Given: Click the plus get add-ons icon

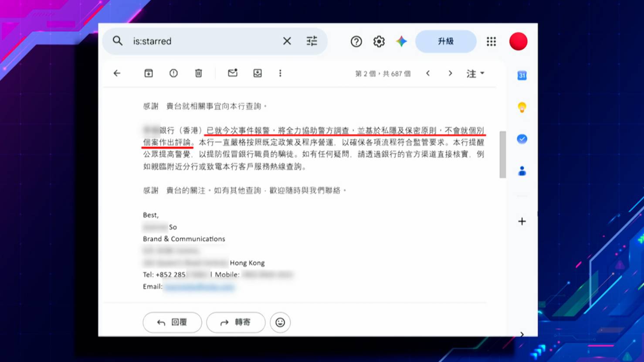Looking at the screenshot, I should 522,222.
